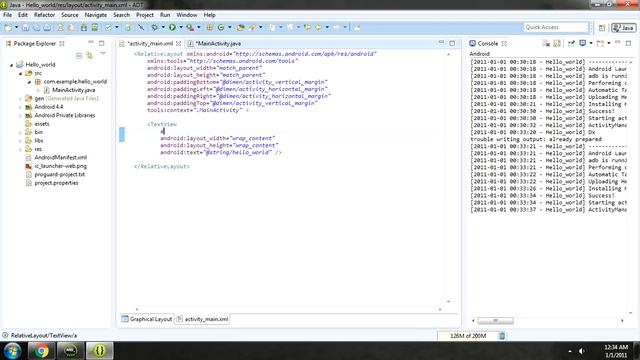This screenshot has width=640, height=360.
Task: Click the Save All toolbar icon
Action: (x=36, y=27)
